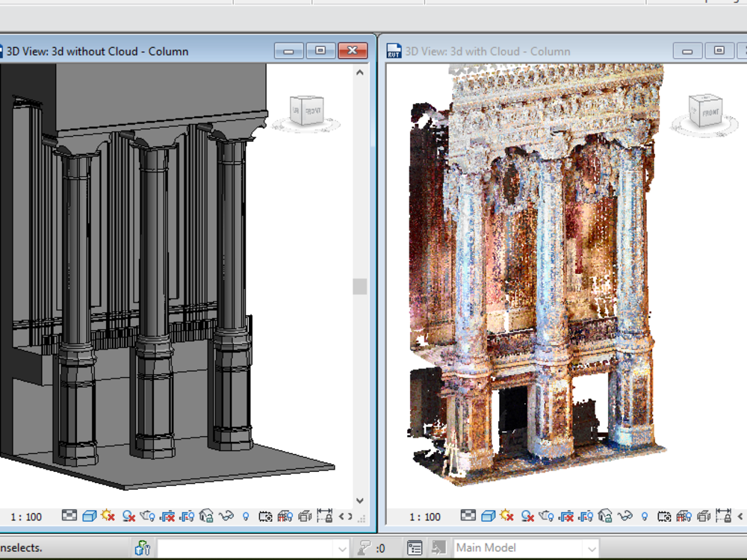Open Detail Level in '3d with Cloud' view
The width and height of the screenshot is (747, 560).
point(468,515)
